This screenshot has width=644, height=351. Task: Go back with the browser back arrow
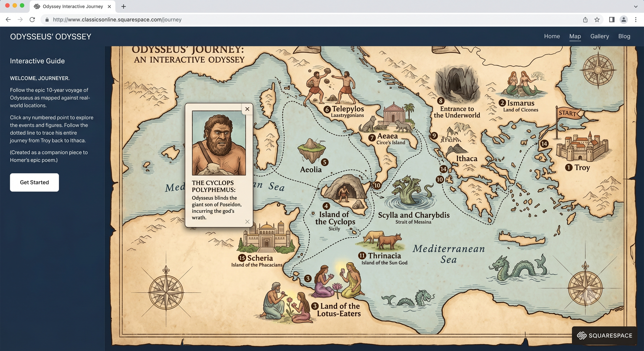tap(8, 20)
